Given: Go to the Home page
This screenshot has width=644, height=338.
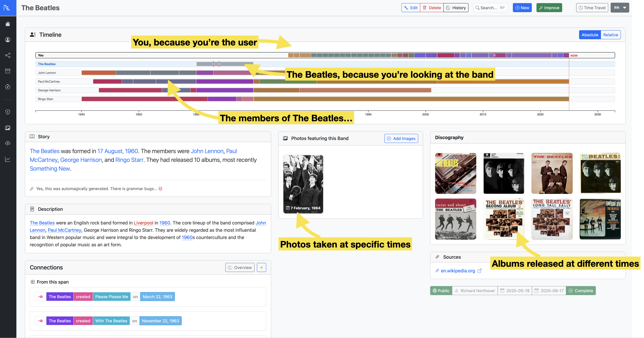Looking at the screenshot, I should (x=8, y=24).
